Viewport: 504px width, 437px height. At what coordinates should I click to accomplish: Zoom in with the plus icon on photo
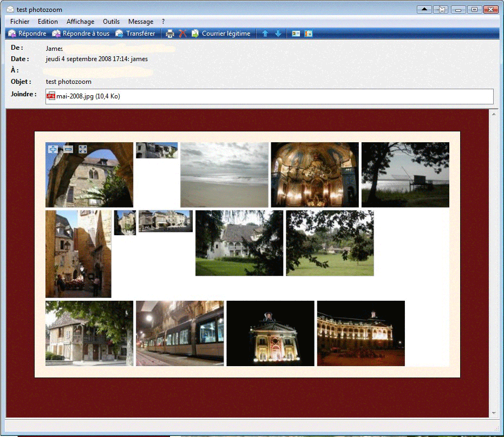coord(53,149)
